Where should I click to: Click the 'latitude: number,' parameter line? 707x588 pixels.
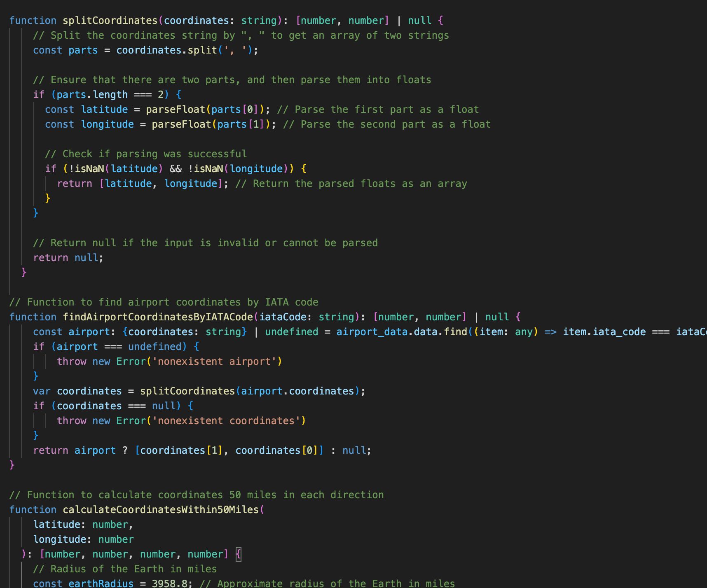click(x=83, y=525)
